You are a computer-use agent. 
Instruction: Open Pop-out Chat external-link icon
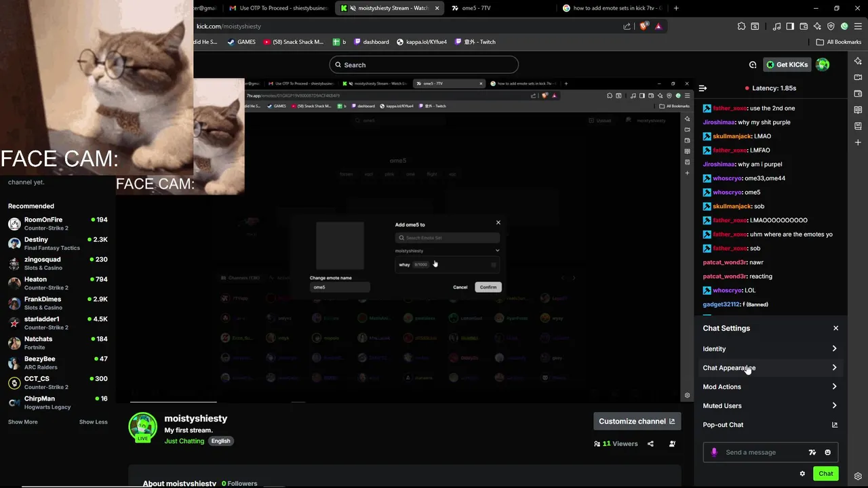click(x=835, y=425)
